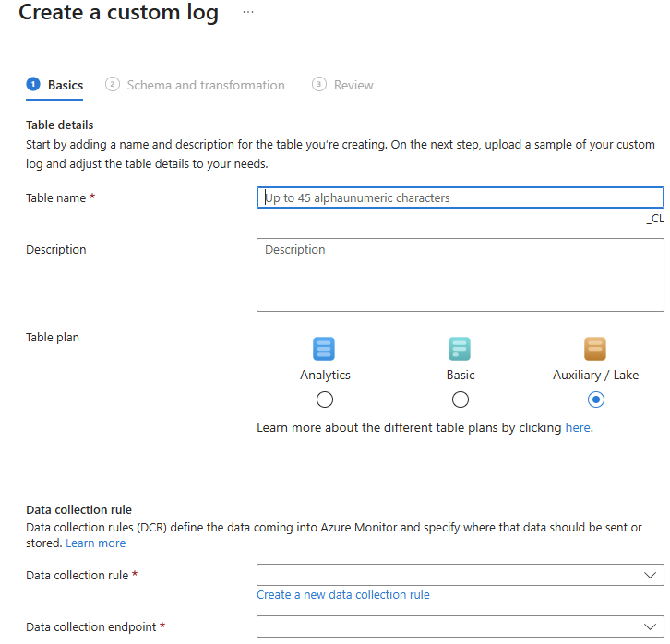670x644 pixels.
Task: Click the Auxiliary / Lake plan icon
Action: (x=595, y=349)
